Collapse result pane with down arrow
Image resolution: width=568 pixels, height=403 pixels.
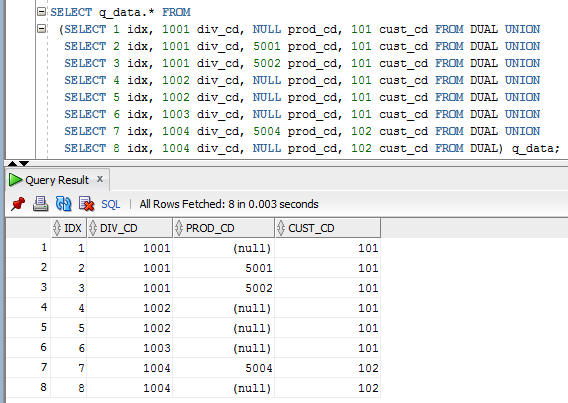pos(24,163)
